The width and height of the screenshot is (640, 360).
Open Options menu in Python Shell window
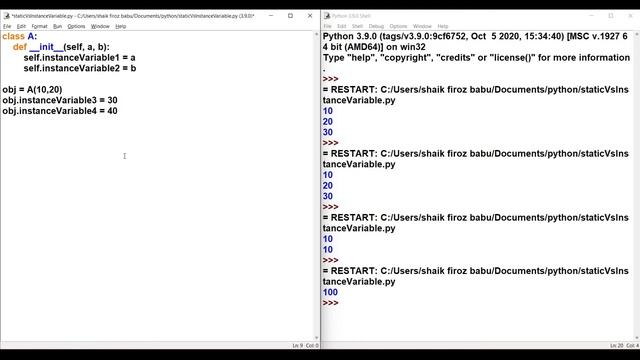(x=398, y=26)
